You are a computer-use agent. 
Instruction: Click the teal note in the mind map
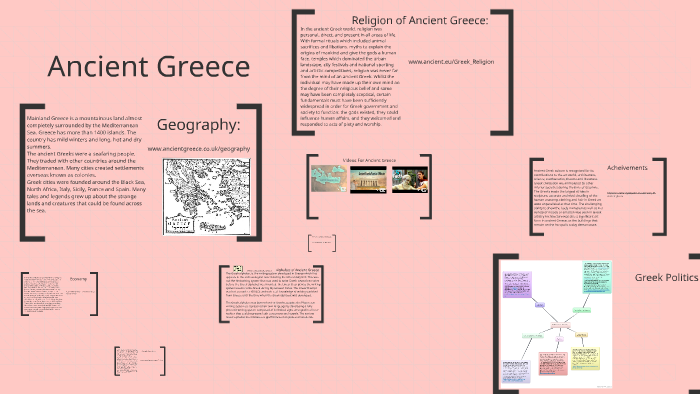[x=597, y=277]
